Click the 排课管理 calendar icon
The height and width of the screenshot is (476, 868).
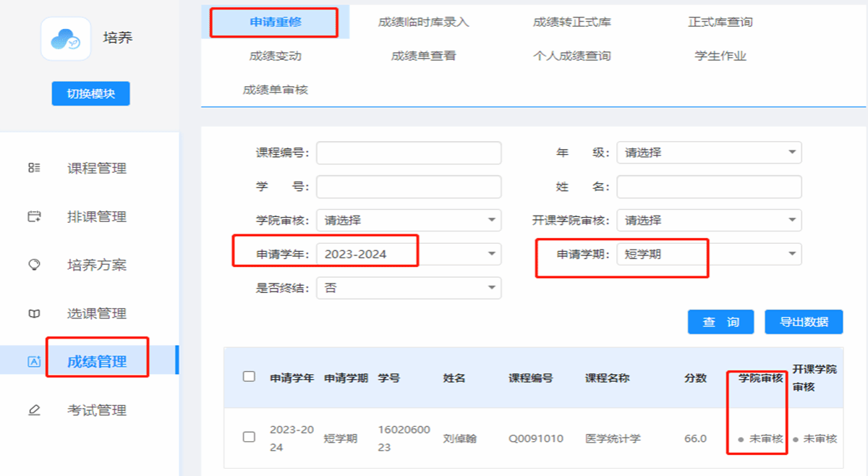coord(34,216)
